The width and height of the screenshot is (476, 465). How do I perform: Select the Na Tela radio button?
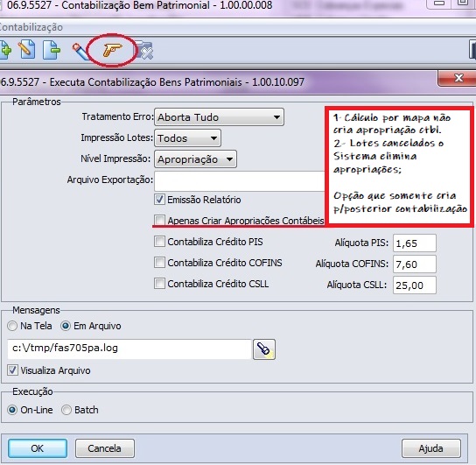click(12, 326)
